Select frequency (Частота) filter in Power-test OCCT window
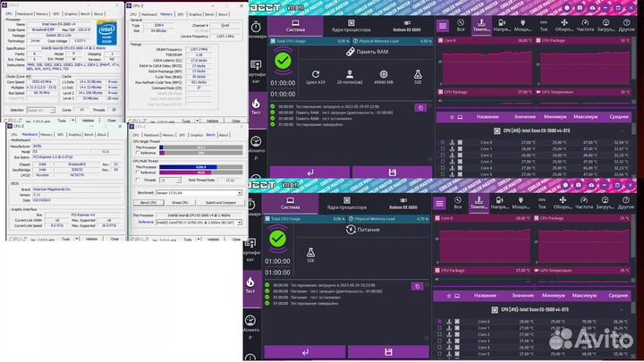This screenshot has width=644, height=362. point(583,203)
